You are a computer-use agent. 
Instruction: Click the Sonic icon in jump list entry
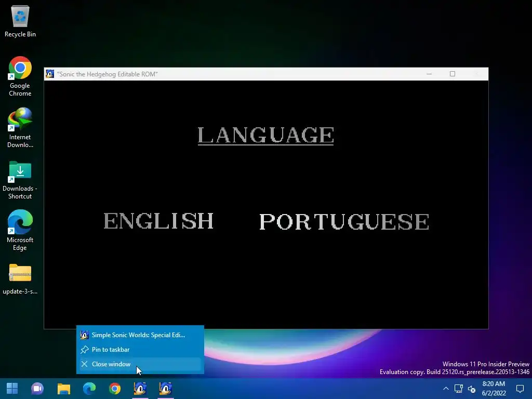[85, 335]
